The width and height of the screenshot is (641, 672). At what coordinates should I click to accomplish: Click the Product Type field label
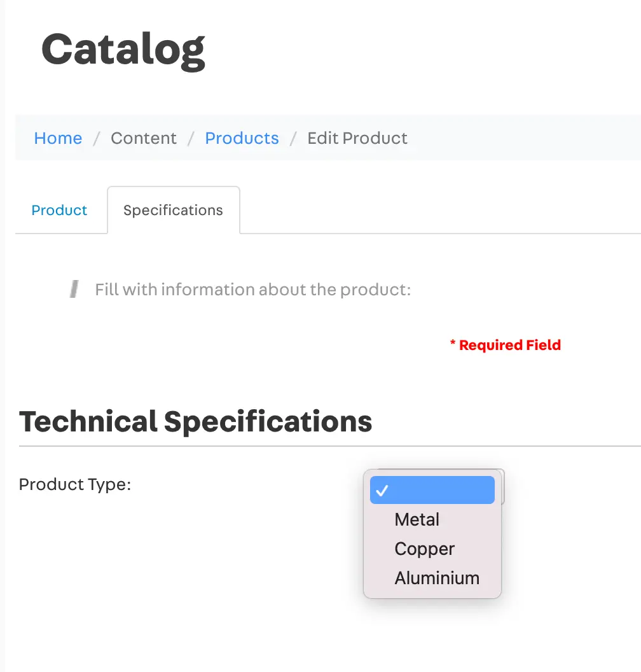[x=74, y=484]
